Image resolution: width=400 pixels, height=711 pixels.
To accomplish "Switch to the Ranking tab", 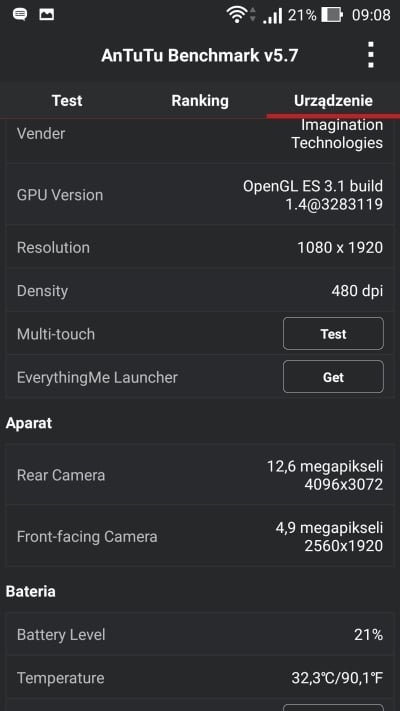I will coord(200,100).
